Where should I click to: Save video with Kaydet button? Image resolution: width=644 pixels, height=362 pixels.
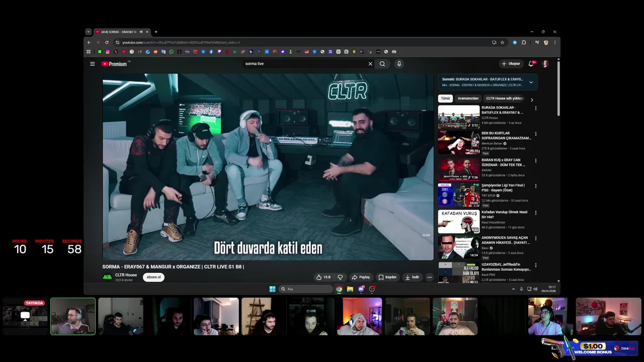[x=387, y=277]
